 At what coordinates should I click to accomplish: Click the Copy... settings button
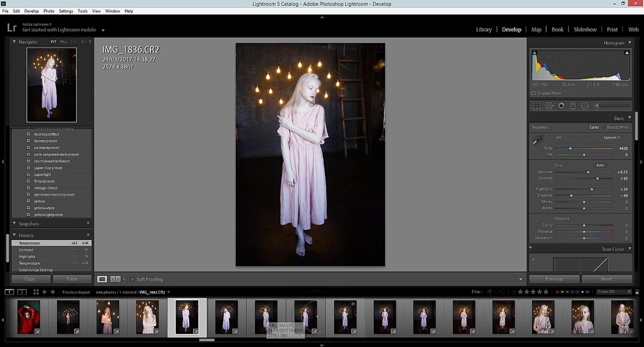[30, 279]
